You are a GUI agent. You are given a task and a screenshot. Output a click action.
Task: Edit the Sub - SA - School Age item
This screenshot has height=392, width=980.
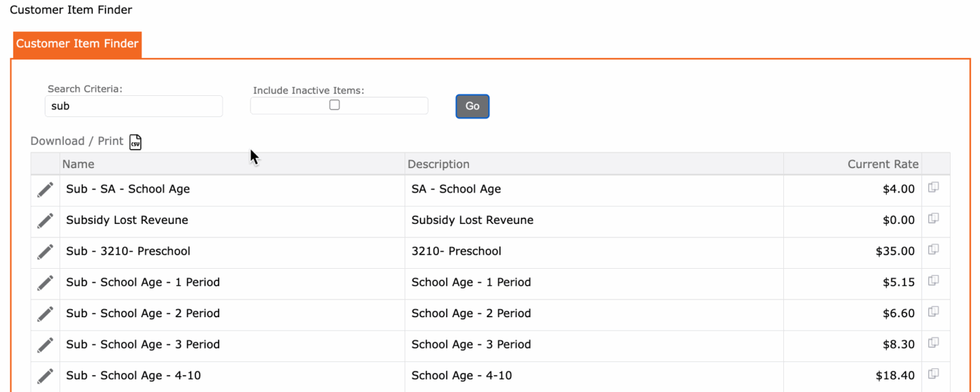click(x=45, y=190)
